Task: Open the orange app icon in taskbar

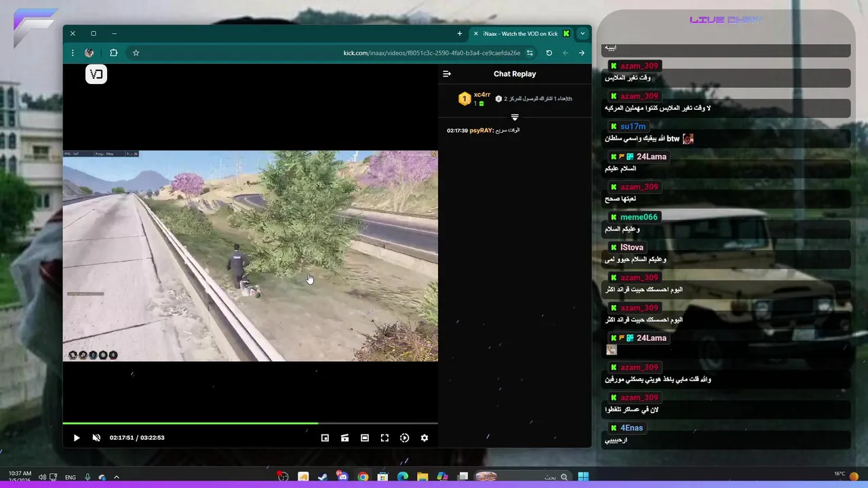Action: (x=303, y=477)
